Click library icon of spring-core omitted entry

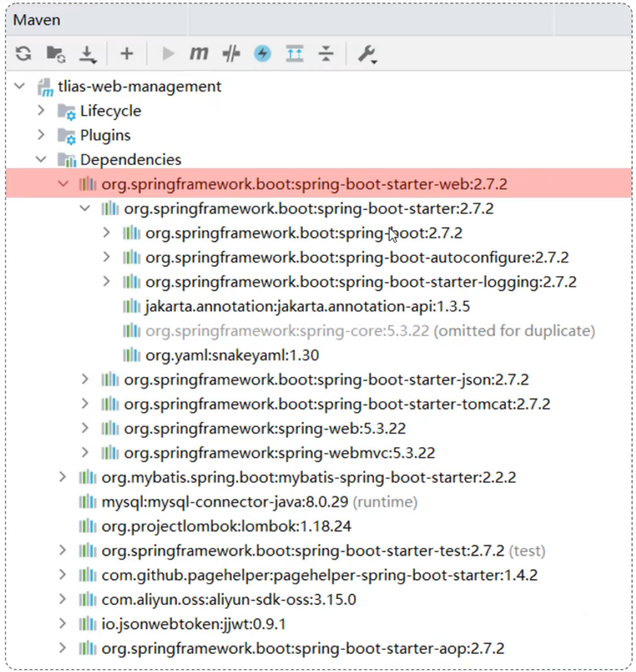pos(131,330)
